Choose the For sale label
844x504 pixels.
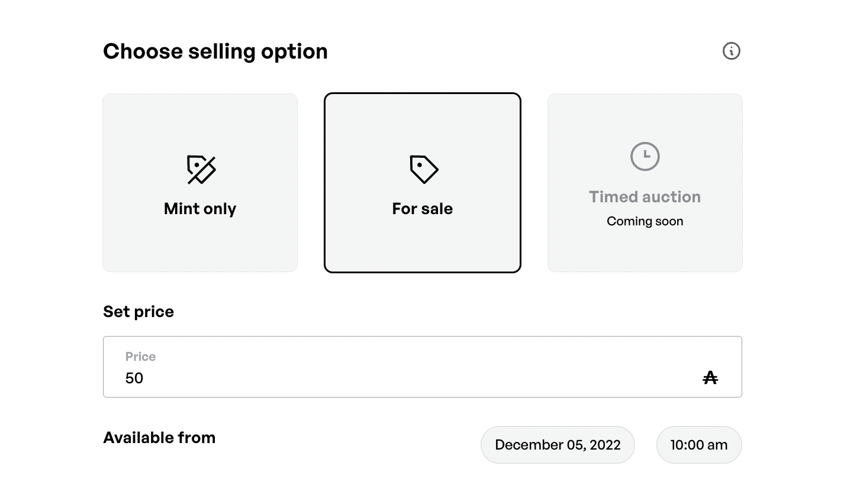[423, 209]
